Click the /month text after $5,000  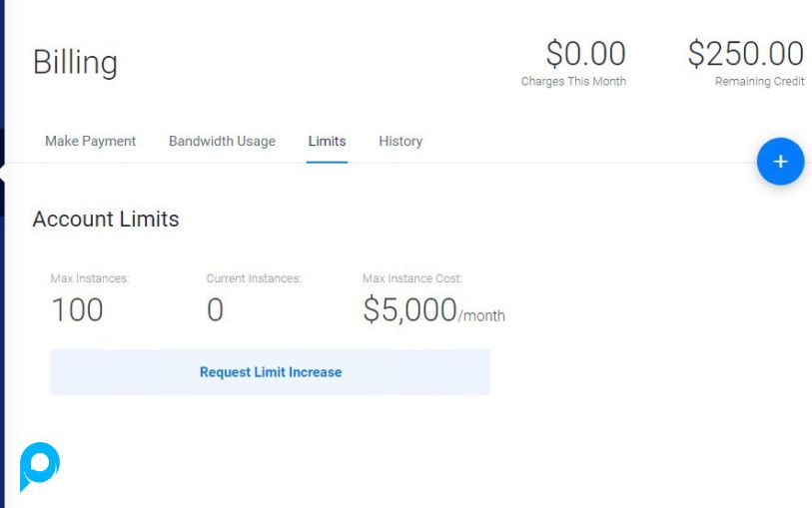(x=482, y=316)
